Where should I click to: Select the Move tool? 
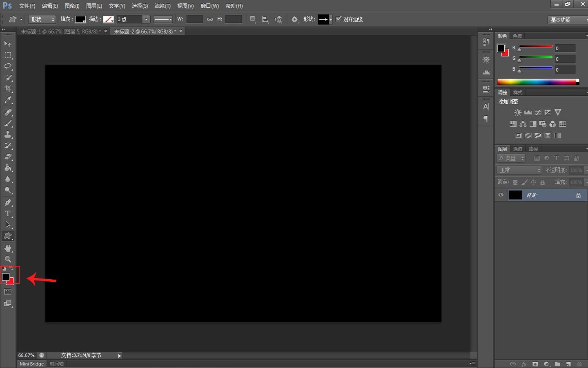click(8, 44)
